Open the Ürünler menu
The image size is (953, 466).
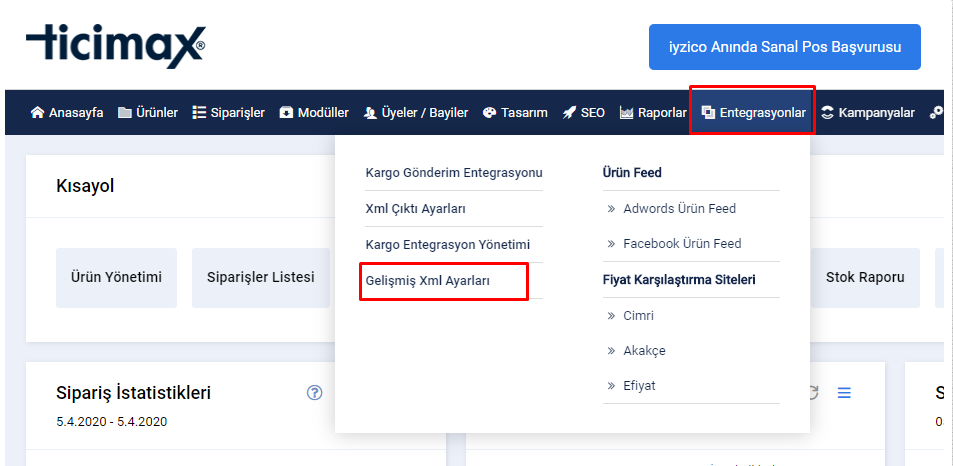click(148, 113)
